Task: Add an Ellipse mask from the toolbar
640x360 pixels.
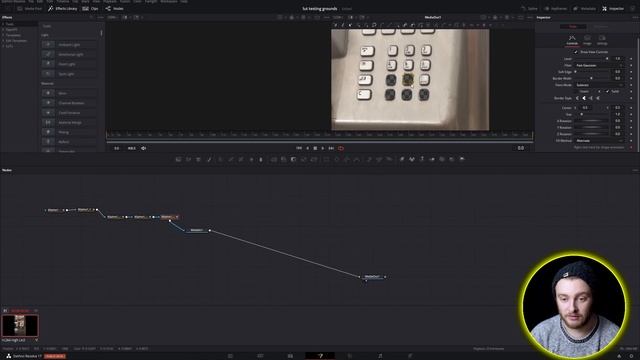Action: [337, 159]
